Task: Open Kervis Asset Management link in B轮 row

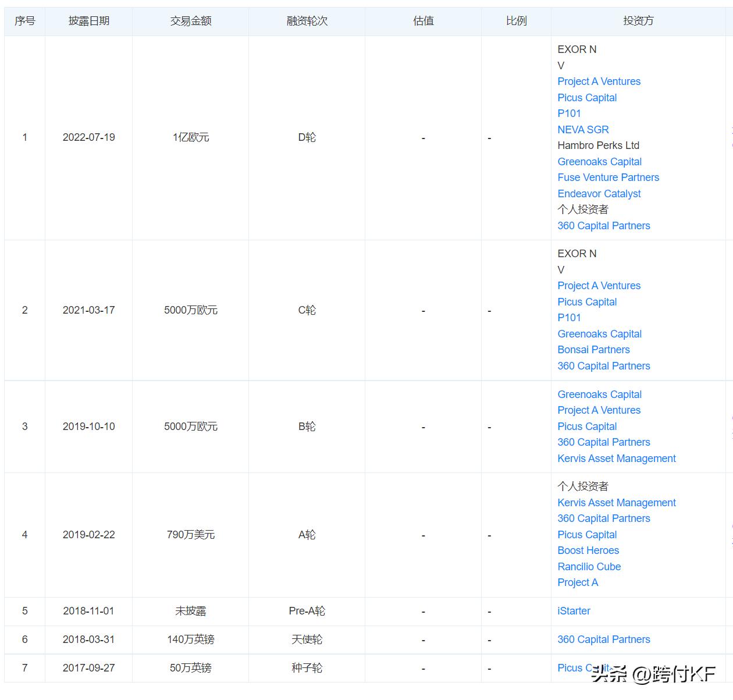Action: coord(616,459)
